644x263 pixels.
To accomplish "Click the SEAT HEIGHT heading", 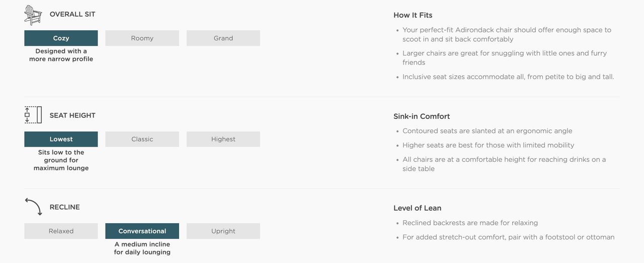I will pyautogui.click(x=72, y=115).
